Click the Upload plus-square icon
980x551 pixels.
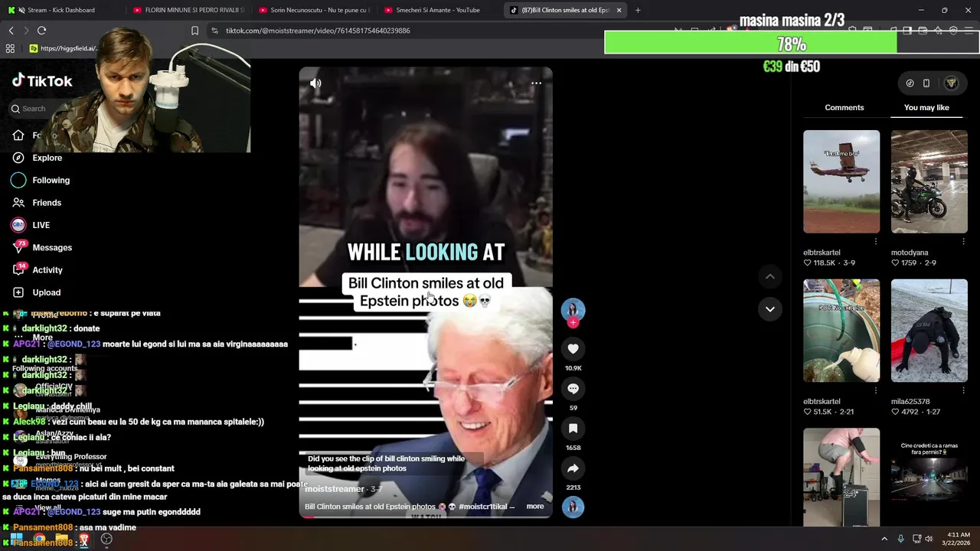18,292
